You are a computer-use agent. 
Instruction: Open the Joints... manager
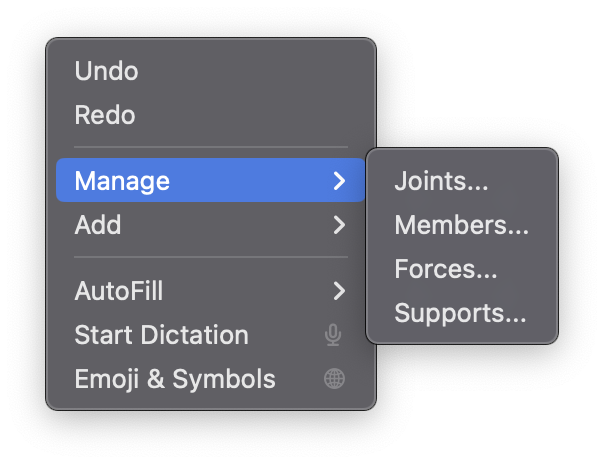(x=441, y=181)
